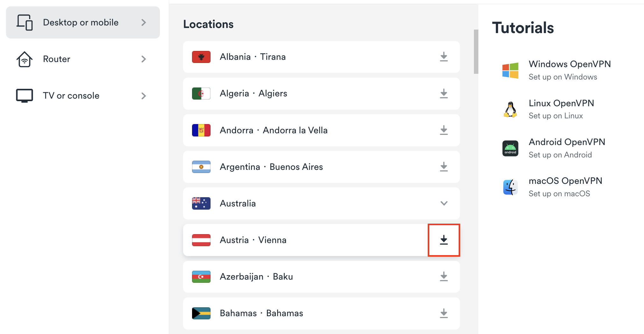This screenshot has height=334, width=644.
Task: Expand TV or console chevron arrow
Action: coord(144,96)
